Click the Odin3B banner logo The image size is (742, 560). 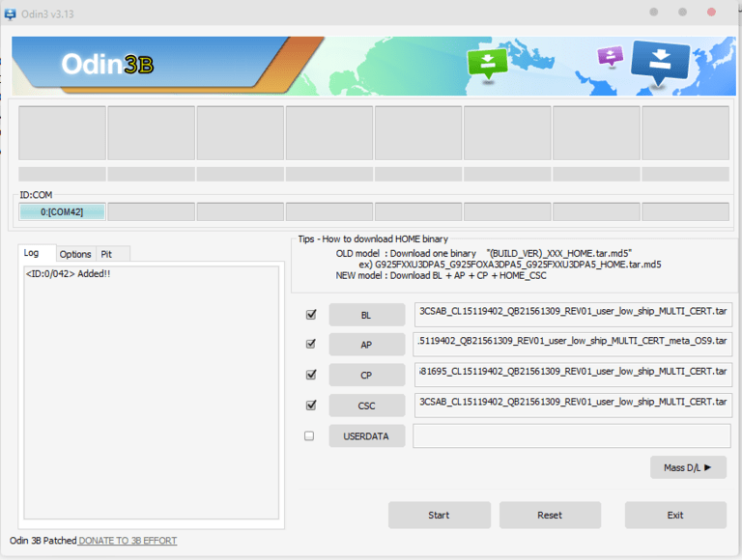pos(107,64)
